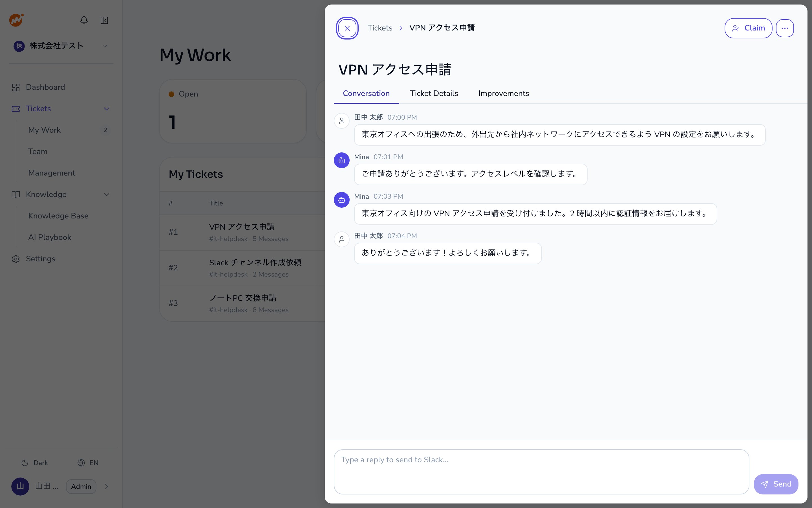The width and height of the screenshot is (812, 508).
Task: Click the Open status card
Action: (233, 111)
